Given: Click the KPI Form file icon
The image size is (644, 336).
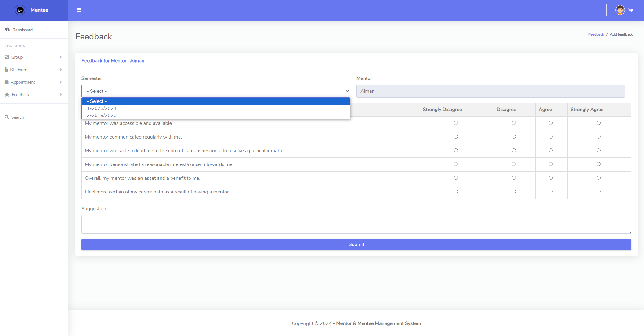Looking at the screenshot, I should pyautogui.click(x=6, y=70).
